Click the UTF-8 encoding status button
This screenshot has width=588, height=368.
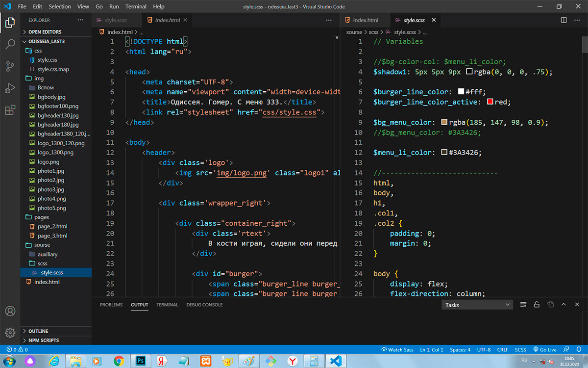[x=483, y=350]
